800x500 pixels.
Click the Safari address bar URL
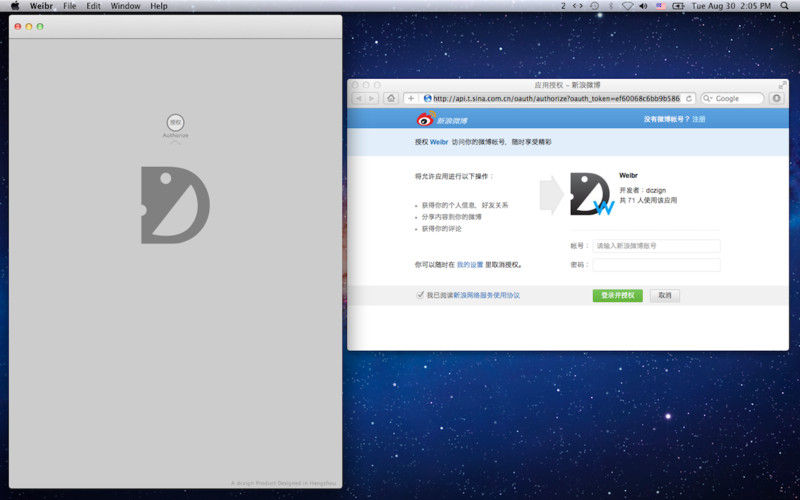556,98
